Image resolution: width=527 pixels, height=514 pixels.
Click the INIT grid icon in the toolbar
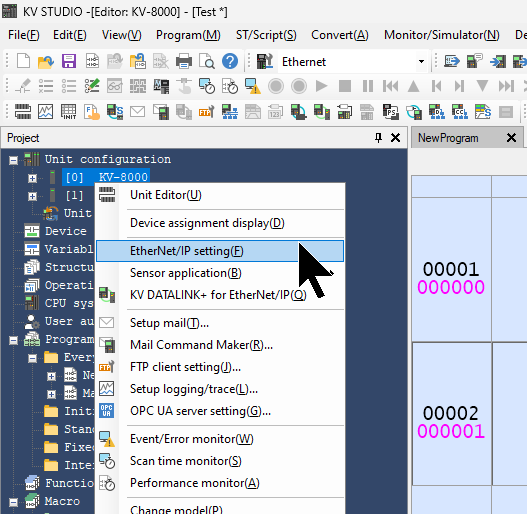point(69,112)
